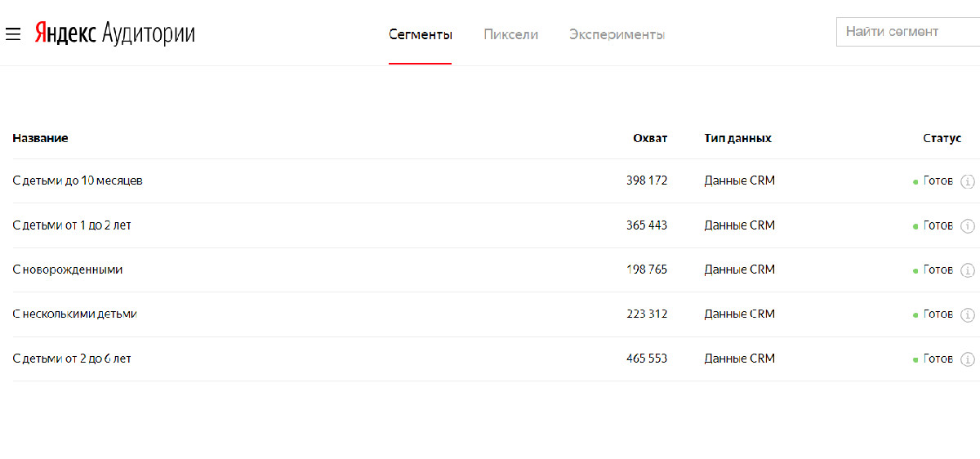Click the 'Тип данных' column header

pos(737,138)
